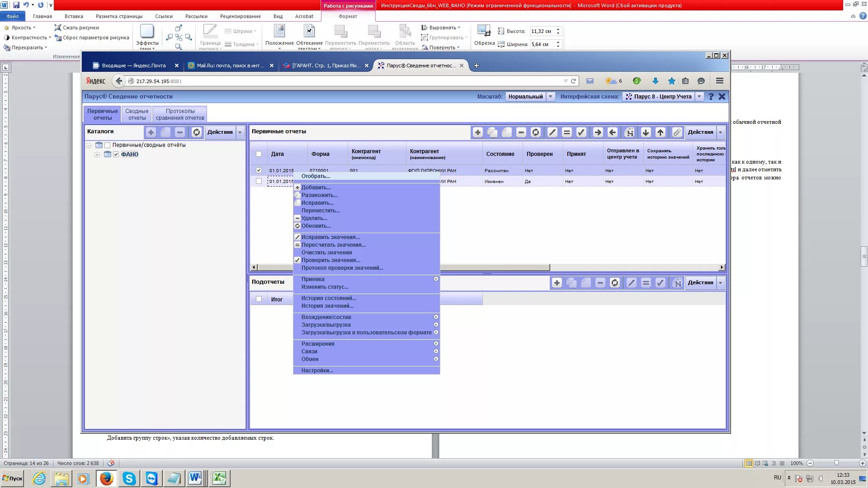Switch to Сводные отчеты tab
Image resolution: width=868 pixels, height=488 pixels.
[x=137, y=114]
